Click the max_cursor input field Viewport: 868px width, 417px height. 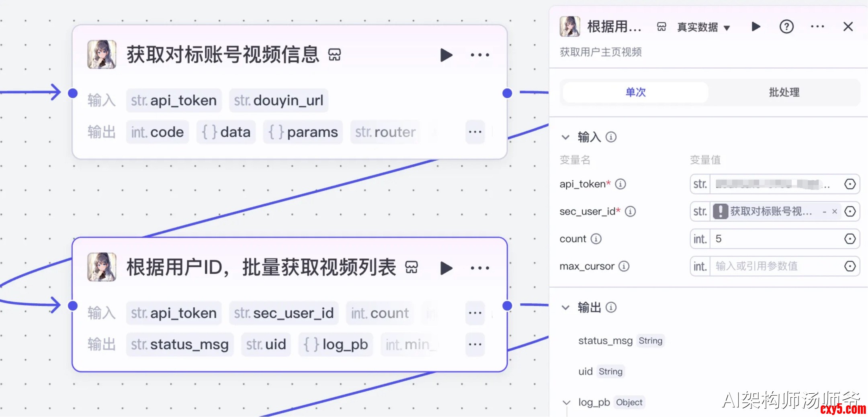click(x=776, y=266)
